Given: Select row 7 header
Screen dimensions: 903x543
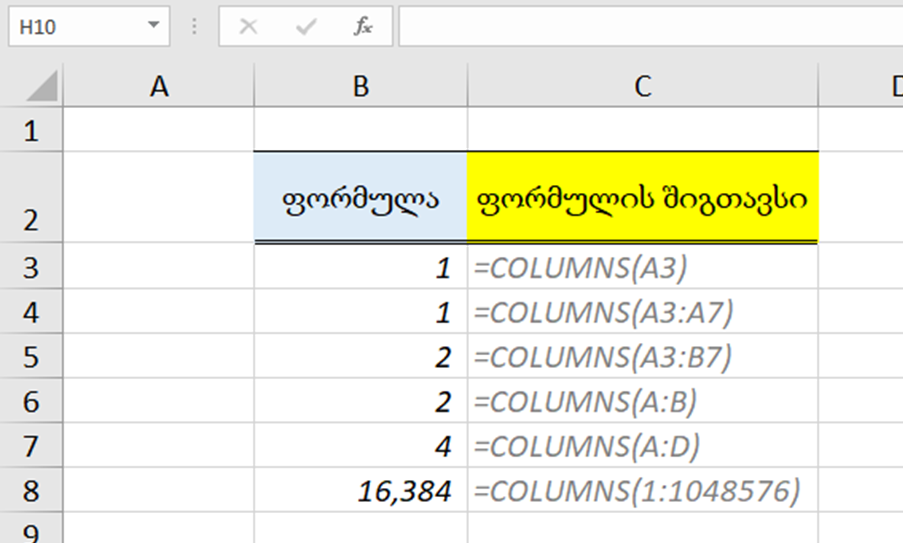Looking at the screenshot, I should pyautogui.click(x=31, y=445).
